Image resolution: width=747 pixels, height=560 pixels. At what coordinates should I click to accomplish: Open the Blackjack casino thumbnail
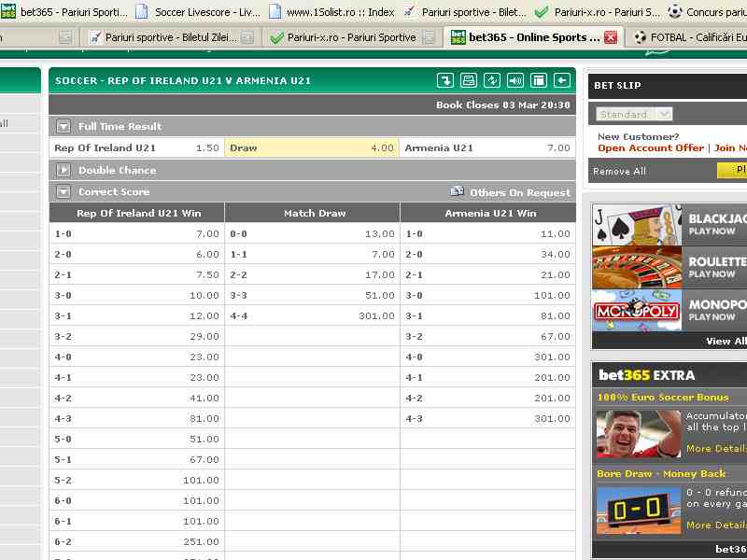[637, 225]
